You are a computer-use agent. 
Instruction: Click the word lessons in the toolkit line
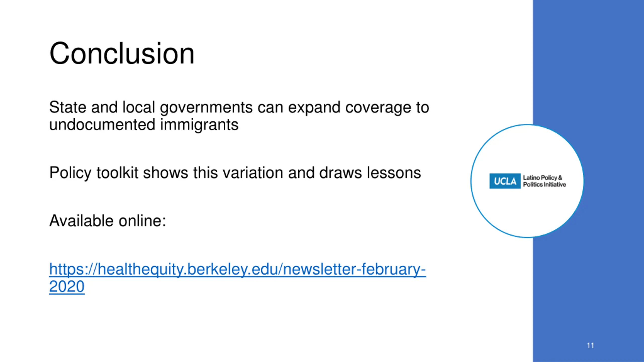point(394,173)
